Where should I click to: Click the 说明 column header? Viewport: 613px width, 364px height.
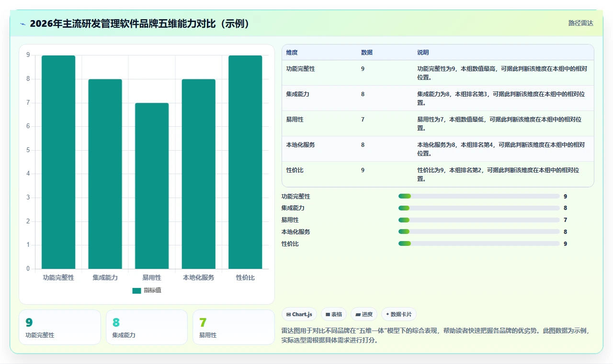coord(423,52)
